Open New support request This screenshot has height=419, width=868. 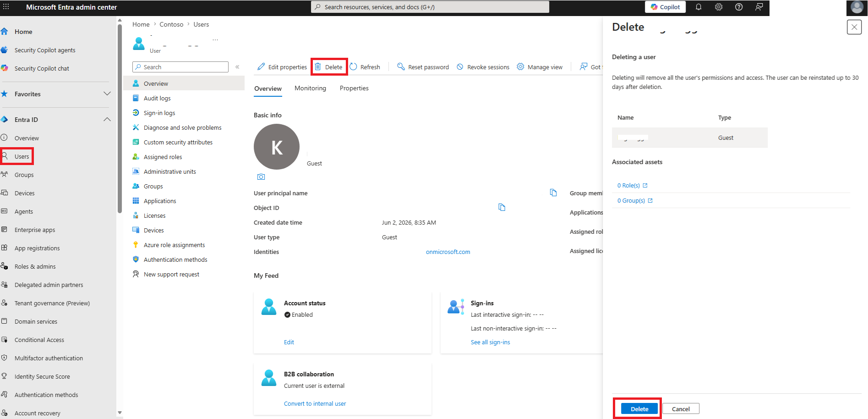coord(171,274)
